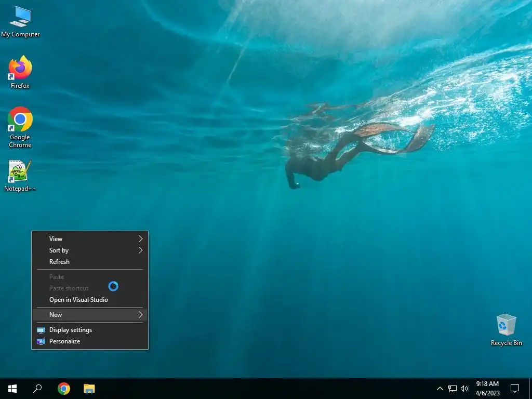
Task: Open the View submenu in context menu
Action: coord(90,239)
